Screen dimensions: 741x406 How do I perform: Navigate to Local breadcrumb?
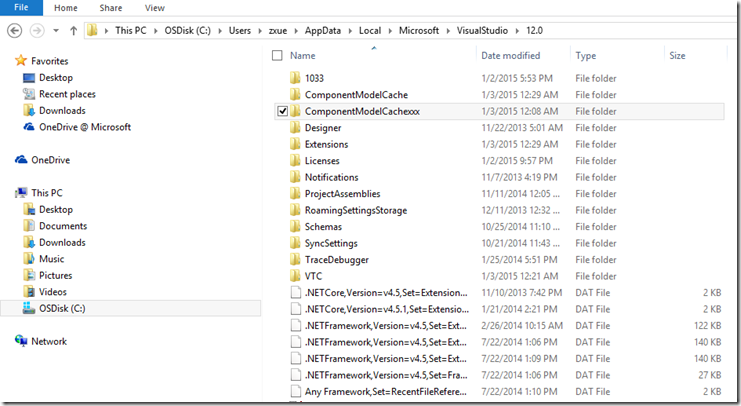point(370,30)
